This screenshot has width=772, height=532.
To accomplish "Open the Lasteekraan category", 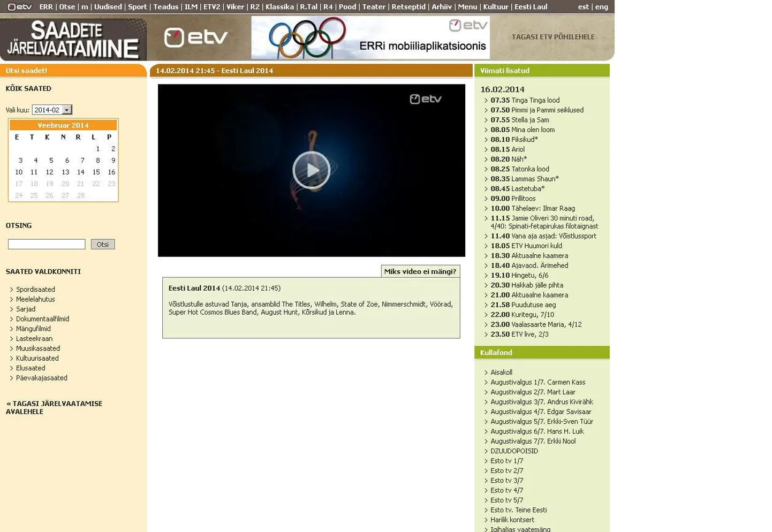I will [34, 339].
